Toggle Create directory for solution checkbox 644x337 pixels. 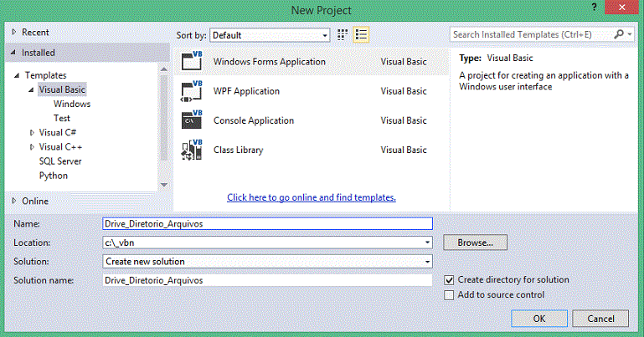point(449,280)
